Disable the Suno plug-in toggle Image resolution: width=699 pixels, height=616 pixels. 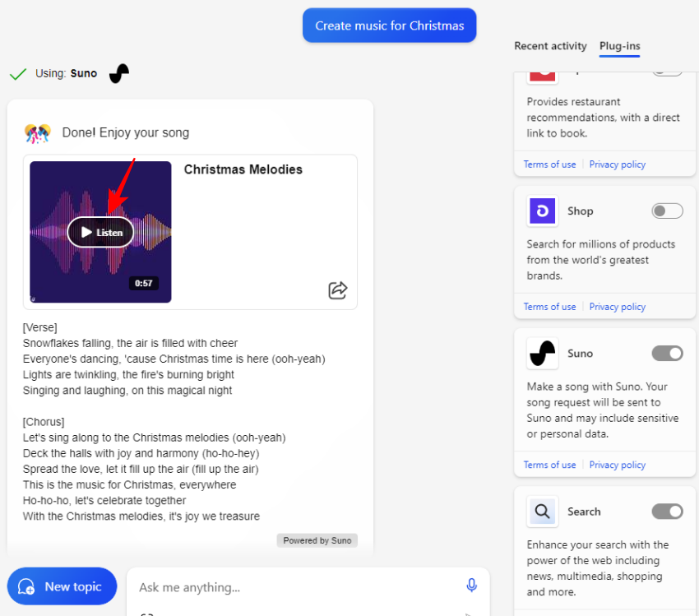(x=667, y=354)
